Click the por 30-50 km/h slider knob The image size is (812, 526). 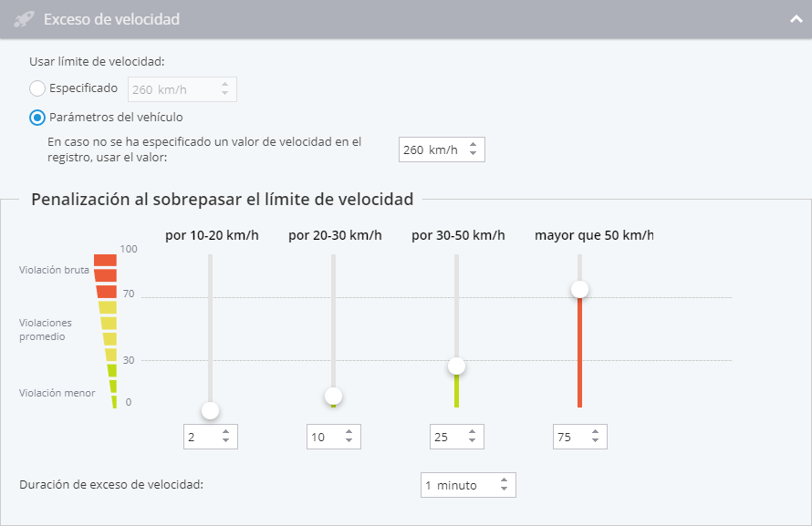(x=456, y=366)
